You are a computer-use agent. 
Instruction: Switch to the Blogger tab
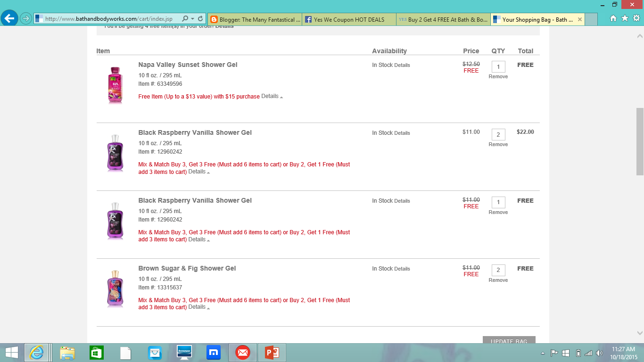(255, 20)
